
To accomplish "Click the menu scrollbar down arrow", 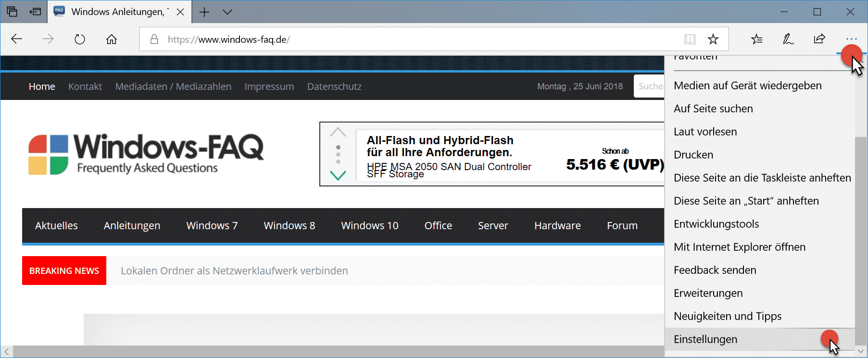I will point(861,351).
